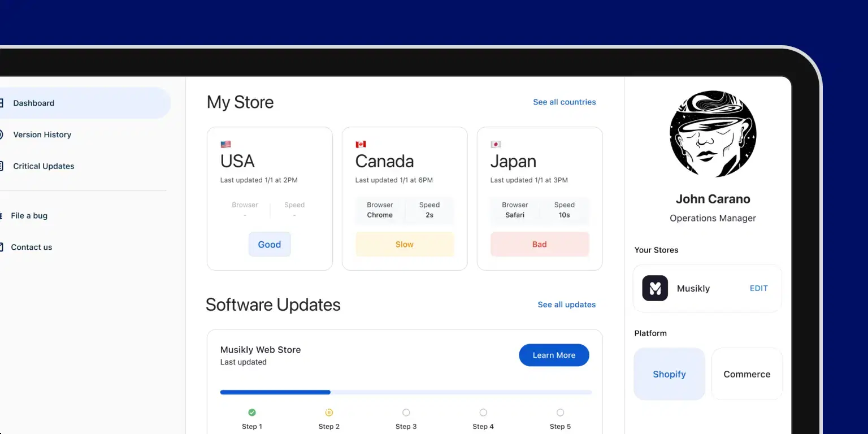
Task: Click the yellow Step 2 paused icon
Action: tap(329, 413)
